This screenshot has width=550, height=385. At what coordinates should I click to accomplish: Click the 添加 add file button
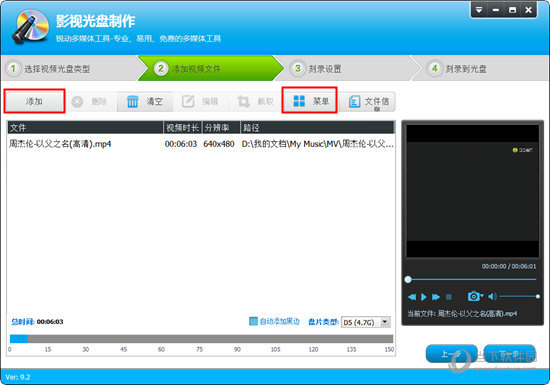tap(34, 101)
